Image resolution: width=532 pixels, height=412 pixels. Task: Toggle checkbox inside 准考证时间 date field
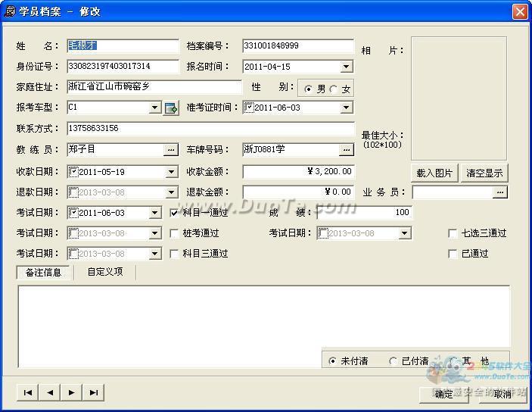(249, 108)
